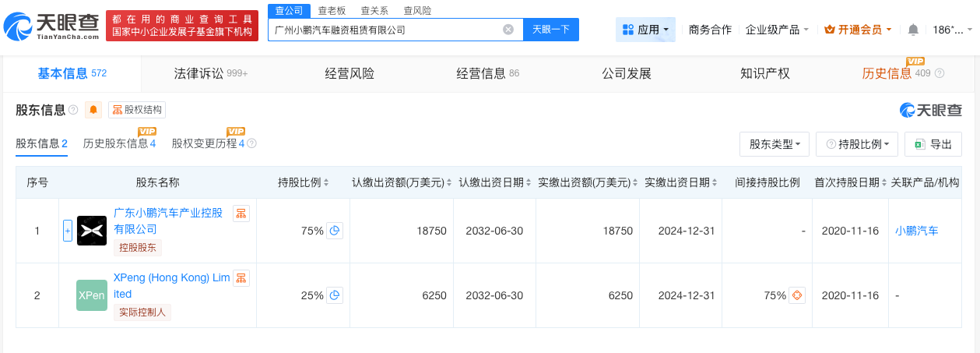Image resolution: width=980 pixels, height=353 pixels.
Task: Click the 控股股东 tag
Action: [138, 248]
